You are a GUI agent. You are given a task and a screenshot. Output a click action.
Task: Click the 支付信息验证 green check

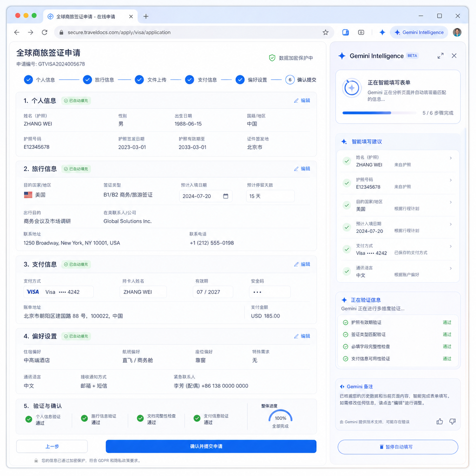[x=197, y=418]
